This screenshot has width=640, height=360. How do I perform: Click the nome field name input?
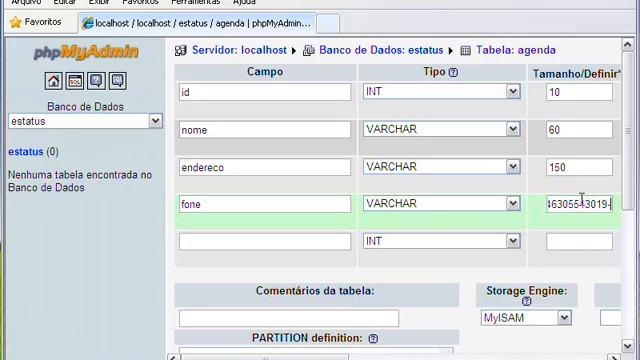(265, 130)
